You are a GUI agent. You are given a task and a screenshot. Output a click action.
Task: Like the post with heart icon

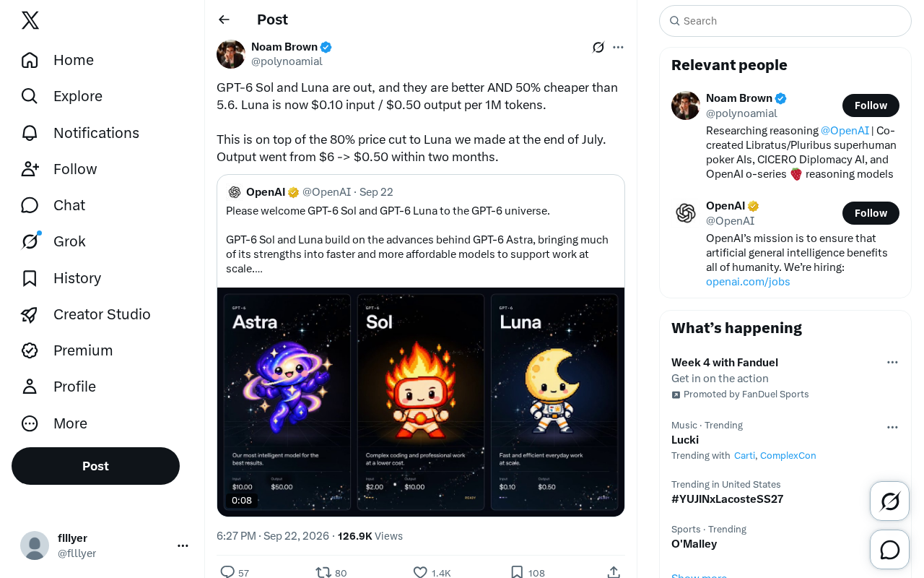click(x=420, y=572)
